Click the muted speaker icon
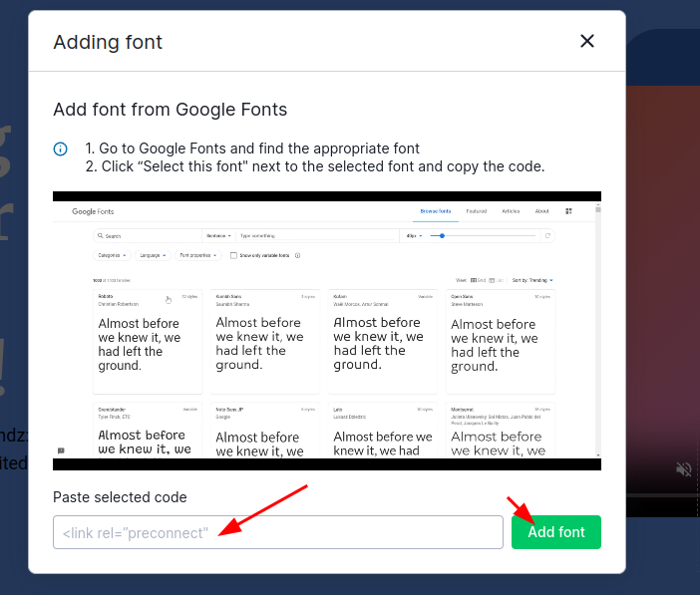The height and width of the screenshot is (595, 700). pos(684,468)
